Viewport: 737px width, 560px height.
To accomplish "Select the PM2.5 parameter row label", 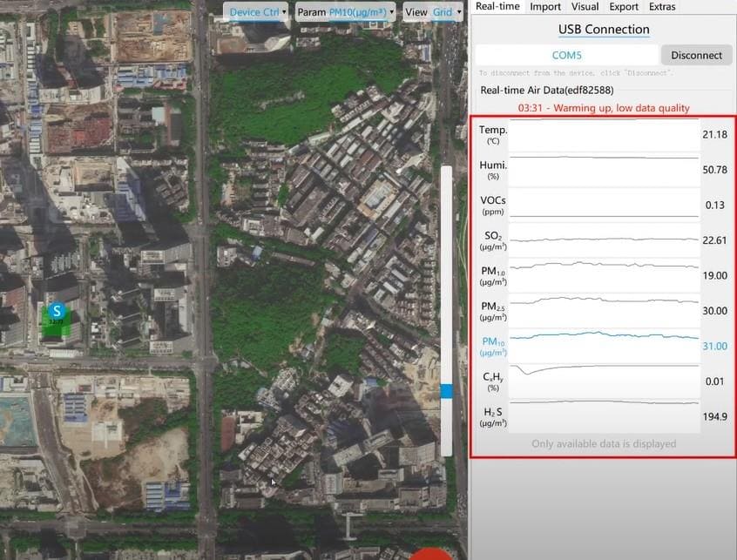I will tap(493, 310).
